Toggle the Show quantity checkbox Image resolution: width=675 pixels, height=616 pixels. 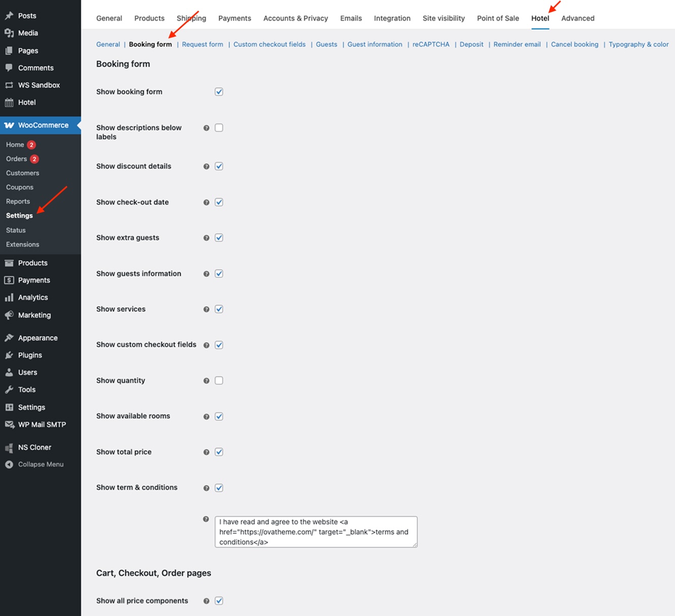click(219, 380)
